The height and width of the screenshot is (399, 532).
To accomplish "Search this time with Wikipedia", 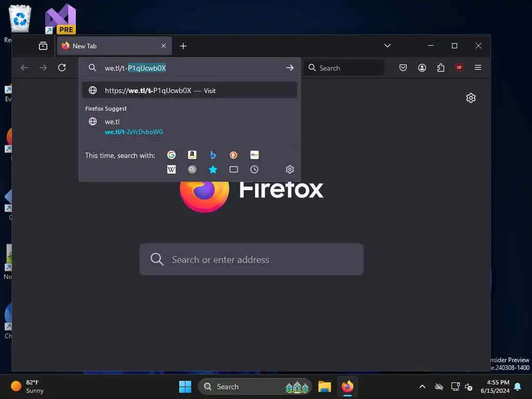I will [x=171, y=169].
